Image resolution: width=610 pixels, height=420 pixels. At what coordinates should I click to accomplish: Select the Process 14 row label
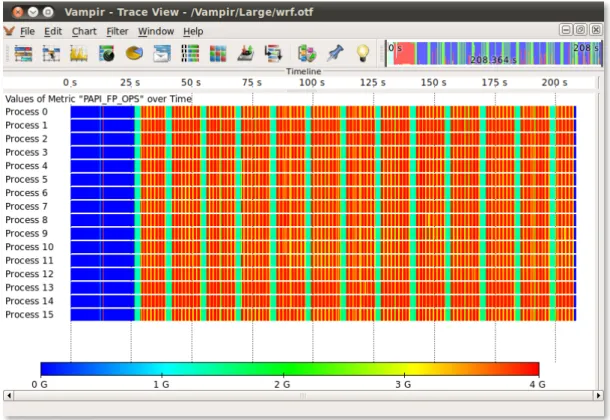click(x=29, y=301)
